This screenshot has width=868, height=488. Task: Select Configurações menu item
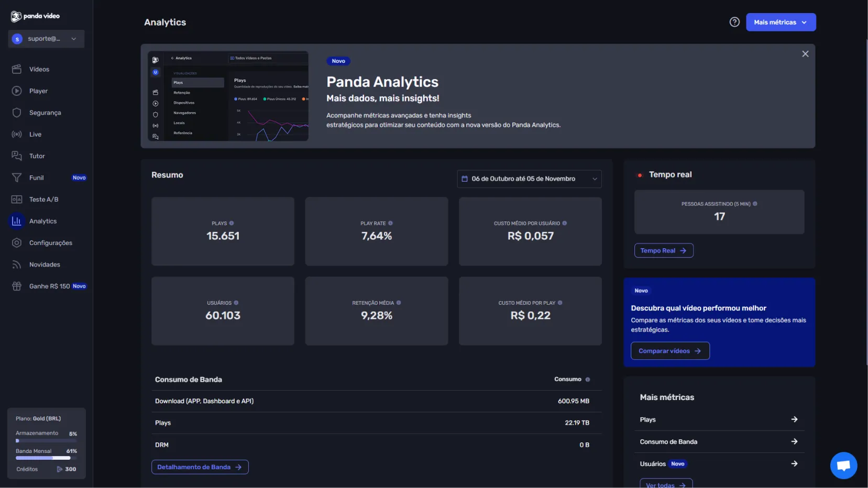pyautogui.click(x=51, y=243)
